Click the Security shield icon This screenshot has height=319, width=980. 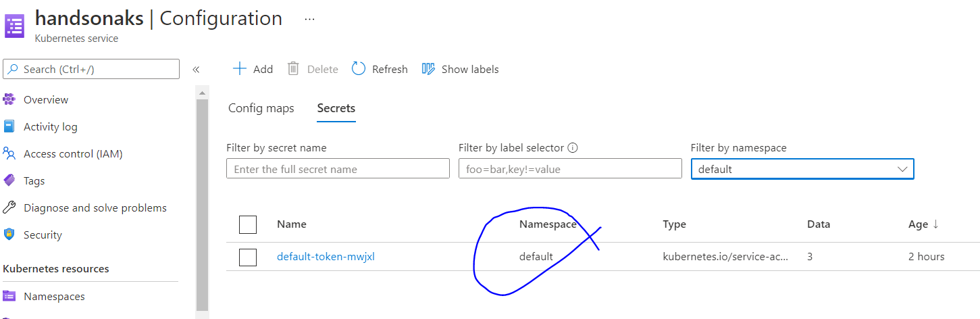click(x=9, y=235)
